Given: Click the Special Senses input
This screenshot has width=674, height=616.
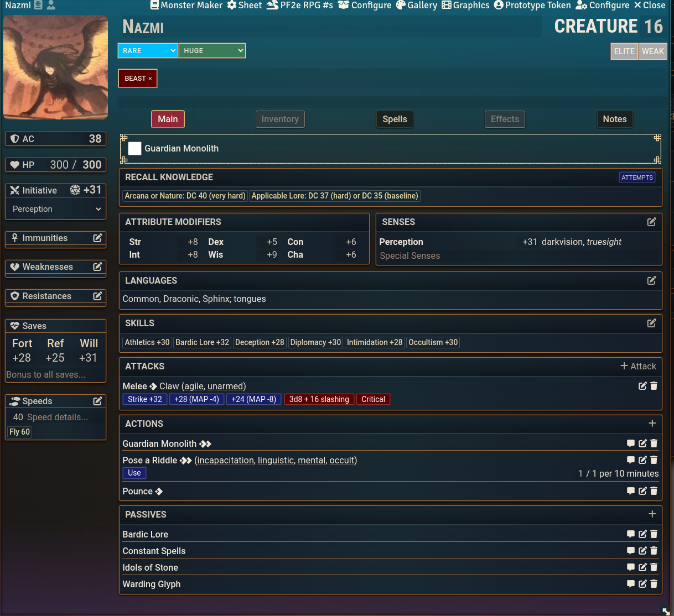Looking at the screenshot, I should [519, 255].
